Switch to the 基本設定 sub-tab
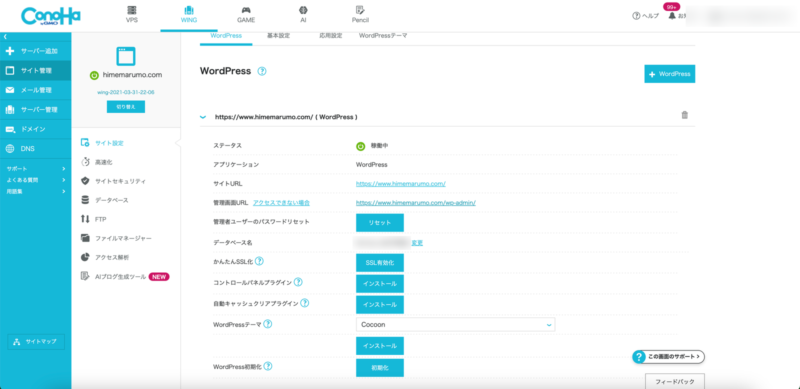This screenshot has width=800, height=389. [x=279, y=36]
